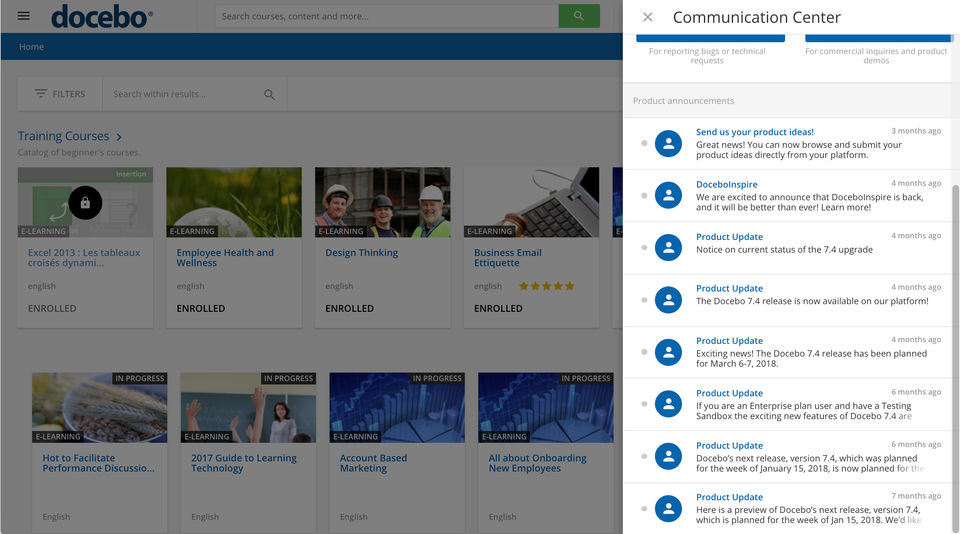Screen dimensions: 960x534
Task: Click the lock icon on Excel 2013 course
Action: [85, 203]
